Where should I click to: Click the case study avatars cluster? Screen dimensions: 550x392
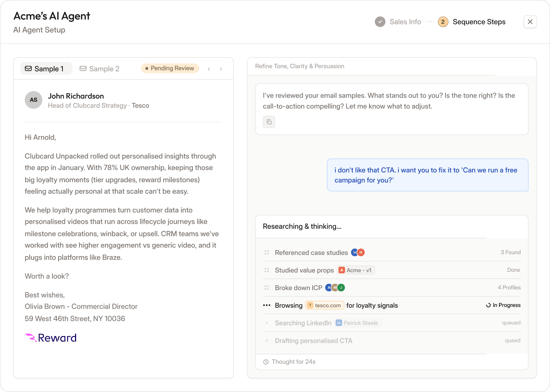point(358,252)
